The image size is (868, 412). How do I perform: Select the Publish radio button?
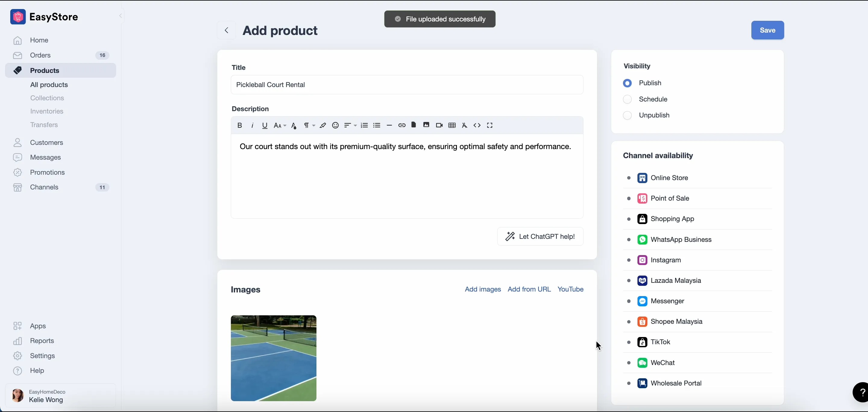pyautogui.click(x=627, y=83)
